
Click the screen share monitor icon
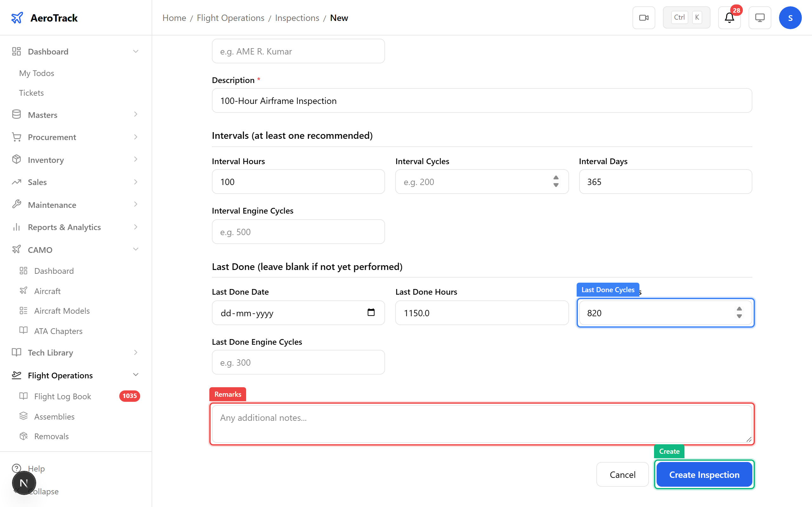coord(760,17)
